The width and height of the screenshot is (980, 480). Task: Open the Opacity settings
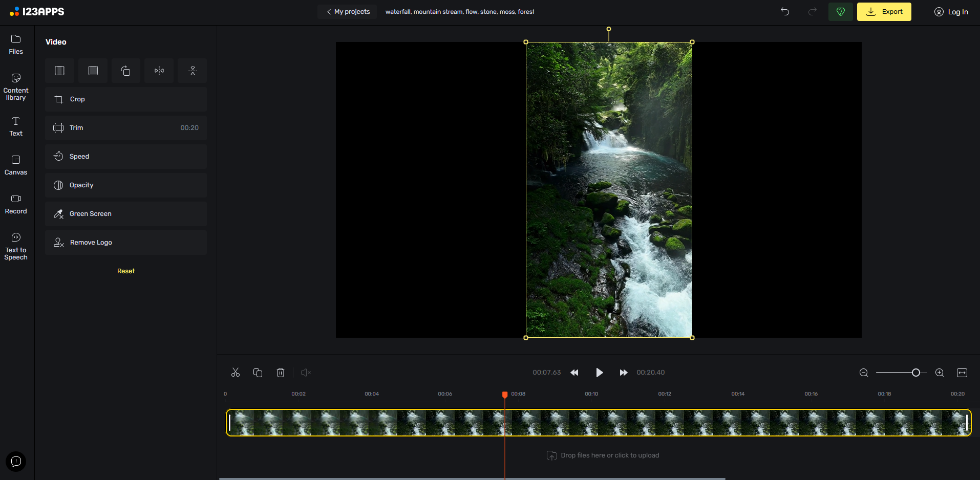[126, 185]
